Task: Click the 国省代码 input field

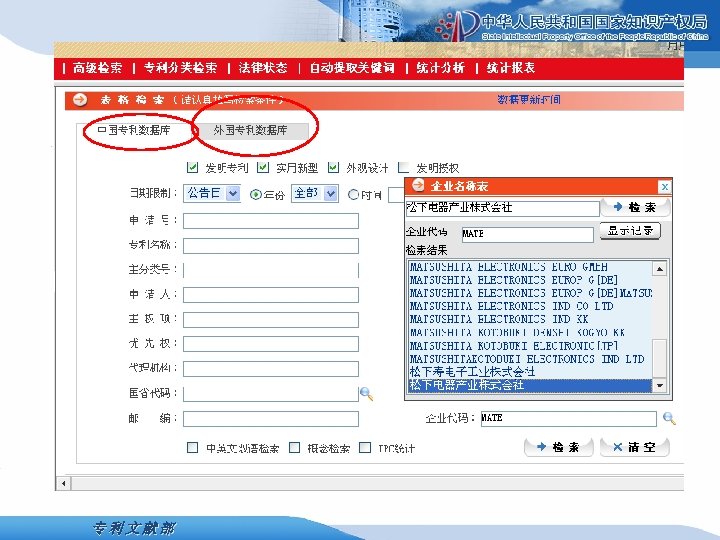Action: (271, 394)
